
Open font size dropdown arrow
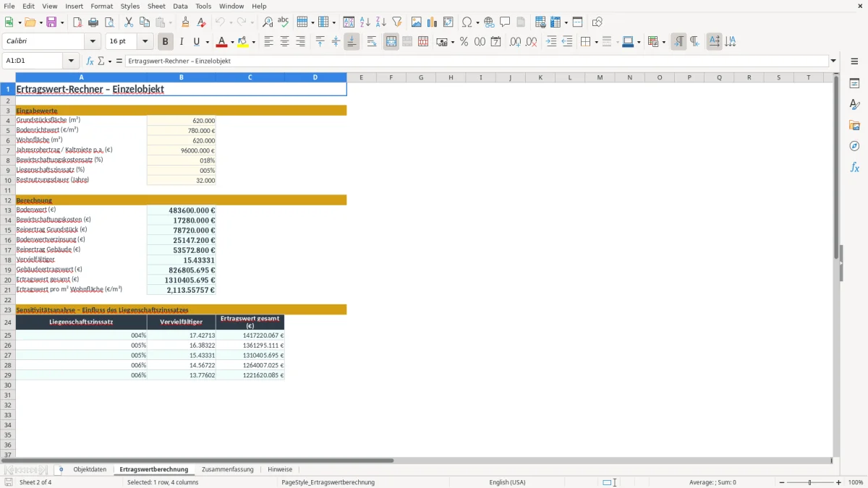(x=145, y=42)
